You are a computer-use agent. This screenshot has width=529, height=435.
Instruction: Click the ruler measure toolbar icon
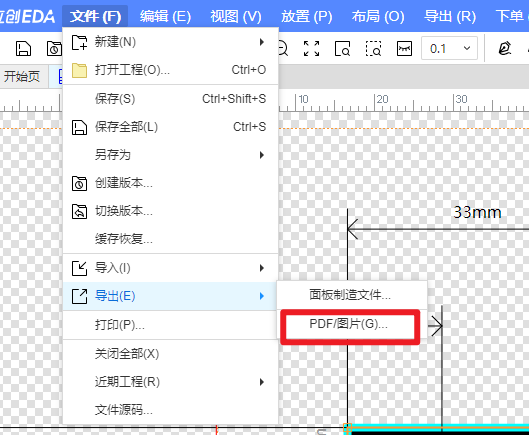point(404,49)
